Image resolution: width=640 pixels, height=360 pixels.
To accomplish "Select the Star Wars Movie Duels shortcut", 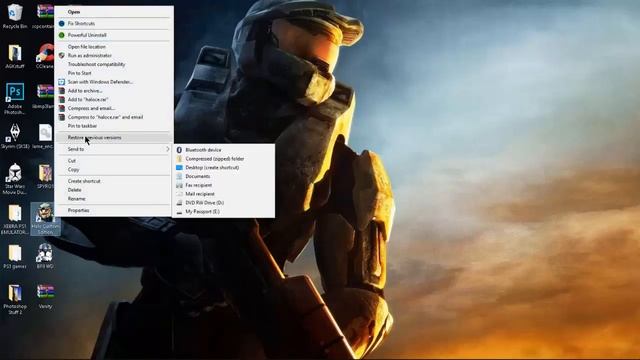I will [x=15, y=179].
